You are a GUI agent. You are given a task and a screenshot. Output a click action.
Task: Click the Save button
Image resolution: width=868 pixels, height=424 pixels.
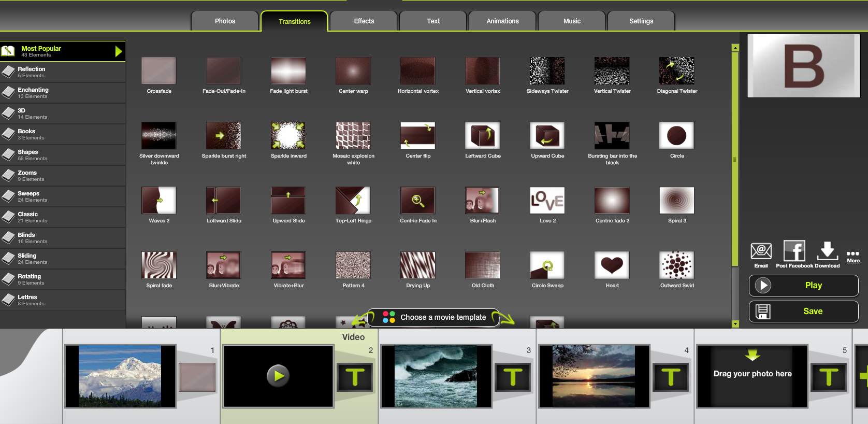(803, 312)
